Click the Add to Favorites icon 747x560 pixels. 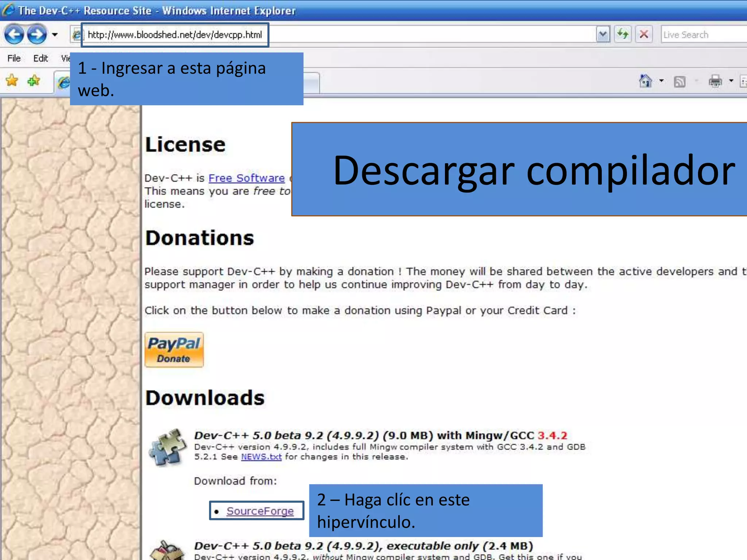point(34,81)
